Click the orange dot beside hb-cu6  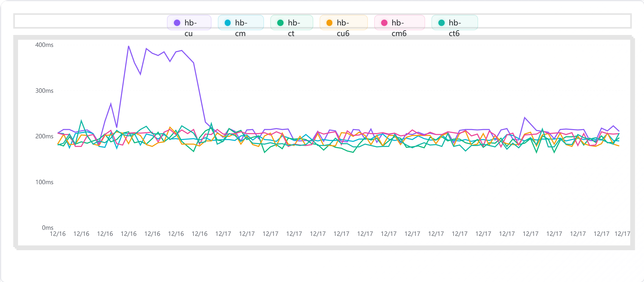point(329,23)
